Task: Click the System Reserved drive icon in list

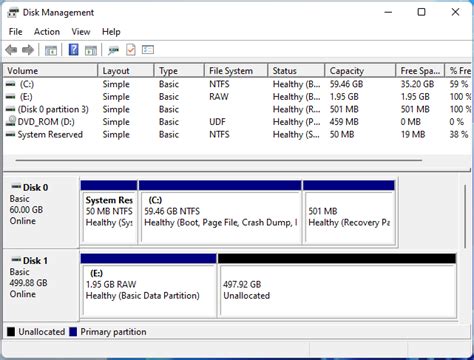Action: pos(11,135)
